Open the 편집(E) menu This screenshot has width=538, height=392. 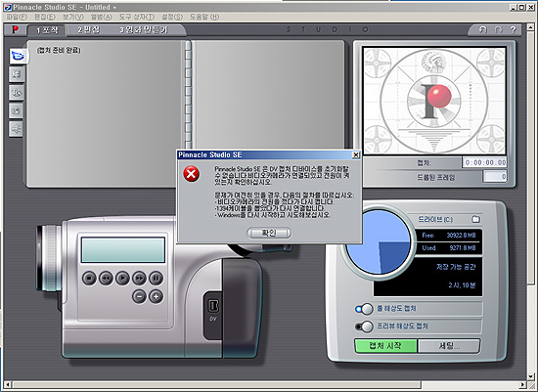tap(45, 17)
